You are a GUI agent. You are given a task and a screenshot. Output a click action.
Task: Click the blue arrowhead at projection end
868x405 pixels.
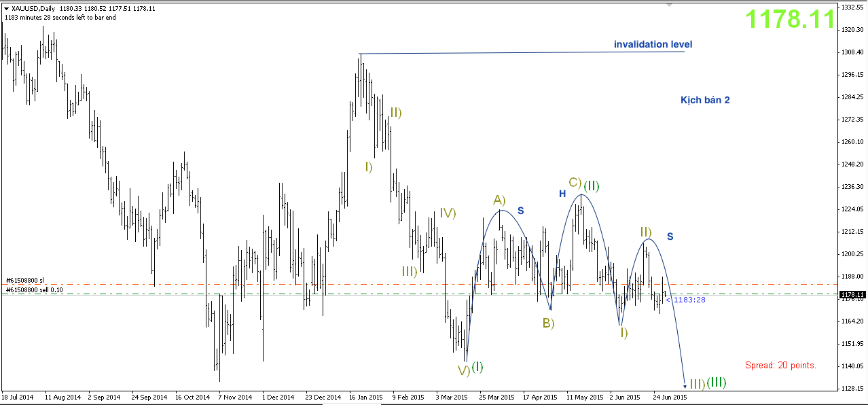click(x=685, y=385)
